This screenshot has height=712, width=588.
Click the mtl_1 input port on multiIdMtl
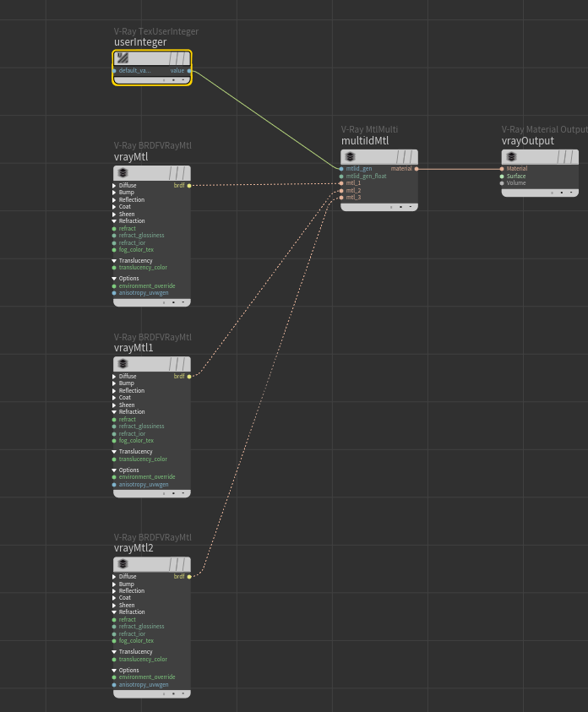pos(341,183)
